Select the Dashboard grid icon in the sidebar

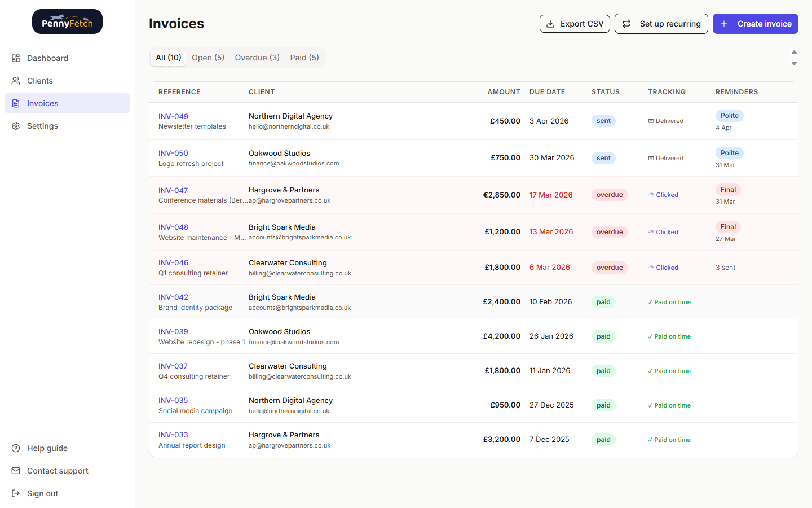click(x=16, y=58)
